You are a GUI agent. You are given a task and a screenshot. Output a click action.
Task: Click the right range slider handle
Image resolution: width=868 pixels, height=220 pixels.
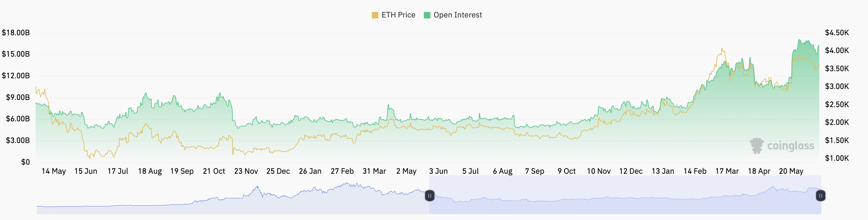click(x=820, y=195)
